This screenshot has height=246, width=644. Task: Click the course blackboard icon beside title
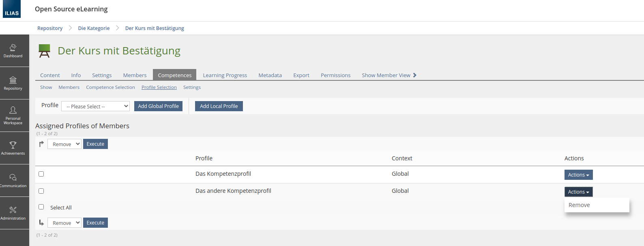(x=44, y=51)
